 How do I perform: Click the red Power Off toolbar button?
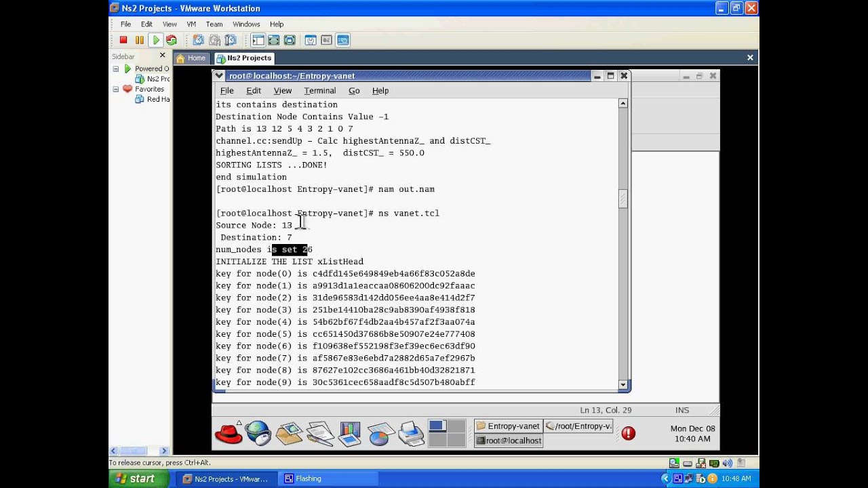tap(123, 41)
